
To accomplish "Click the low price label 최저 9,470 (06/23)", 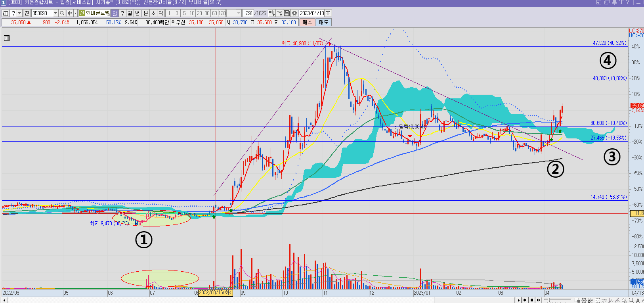I will pyautogui.click(x=109, y=223).
